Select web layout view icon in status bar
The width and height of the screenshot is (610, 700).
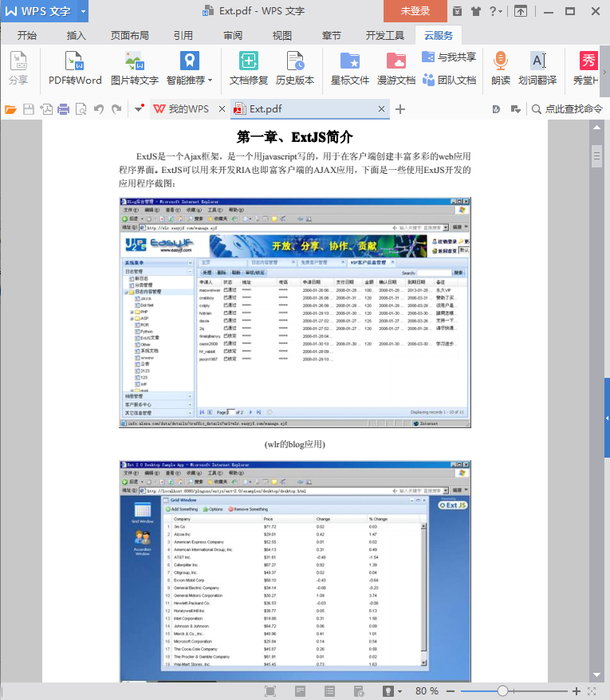(359, 691)
